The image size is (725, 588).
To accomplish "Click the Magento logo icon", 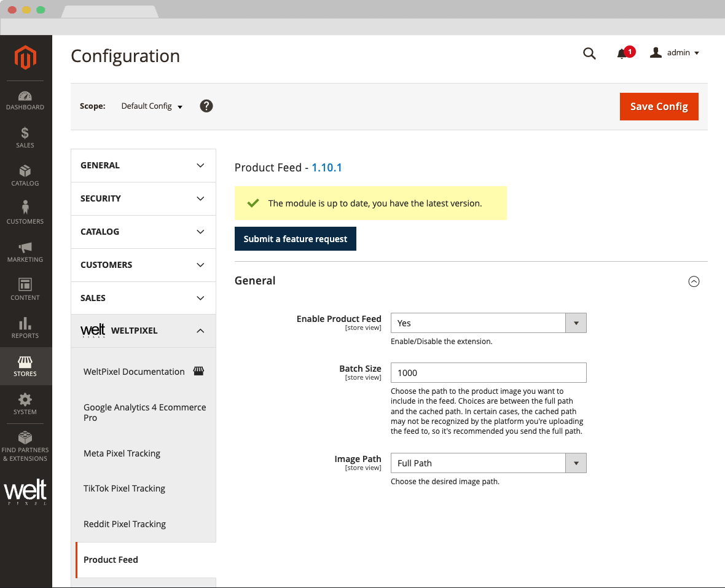I will [x=26, y=58].
